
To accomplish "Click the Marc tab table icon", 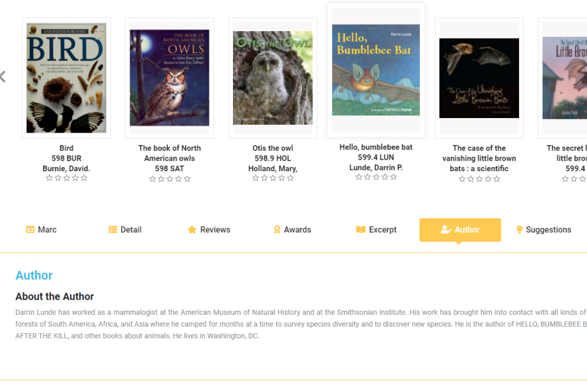I will coord(30,230).
